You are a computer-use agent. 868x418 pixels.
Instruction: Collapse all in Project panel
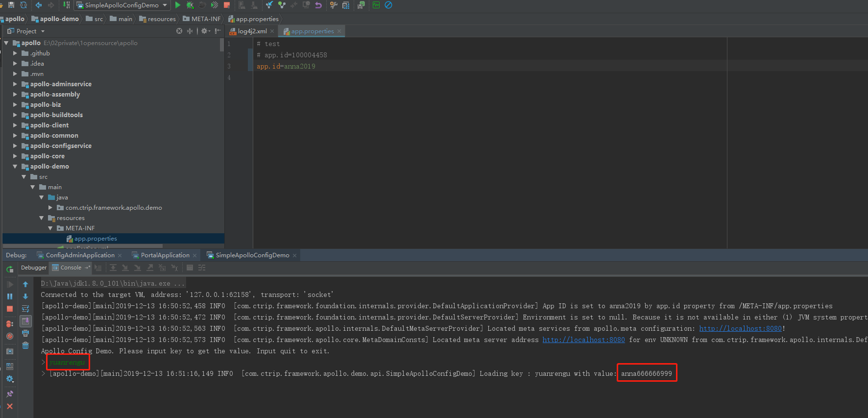point(190,31)
